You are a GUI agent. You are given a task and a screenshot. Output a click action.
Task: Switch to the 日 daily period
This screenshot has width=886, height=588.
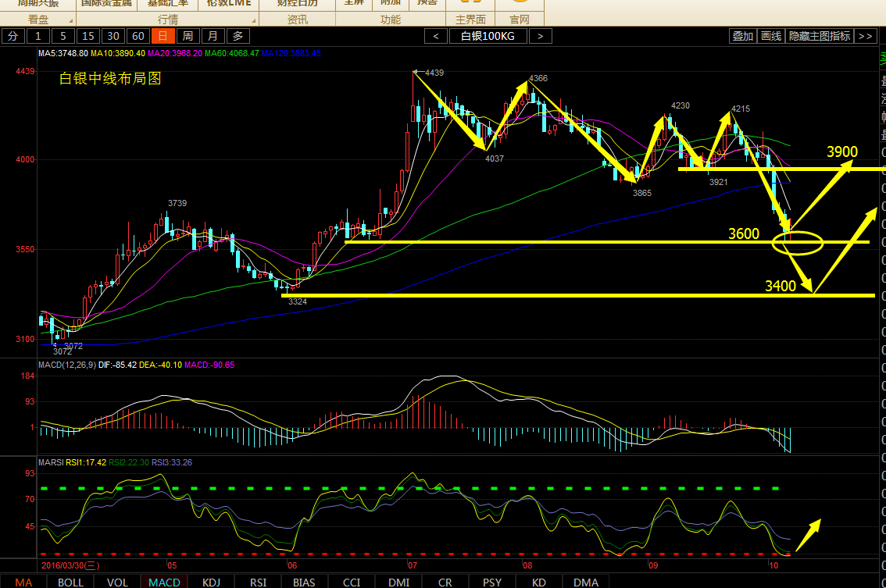(163, 36)
